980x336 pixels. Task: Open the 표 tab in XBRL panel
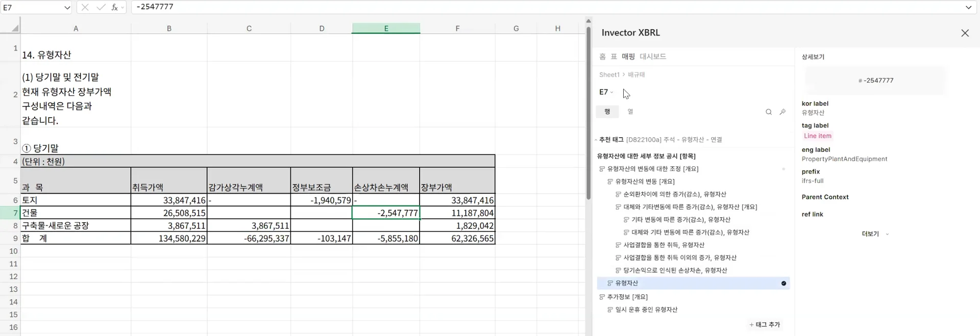coord(614,57)
